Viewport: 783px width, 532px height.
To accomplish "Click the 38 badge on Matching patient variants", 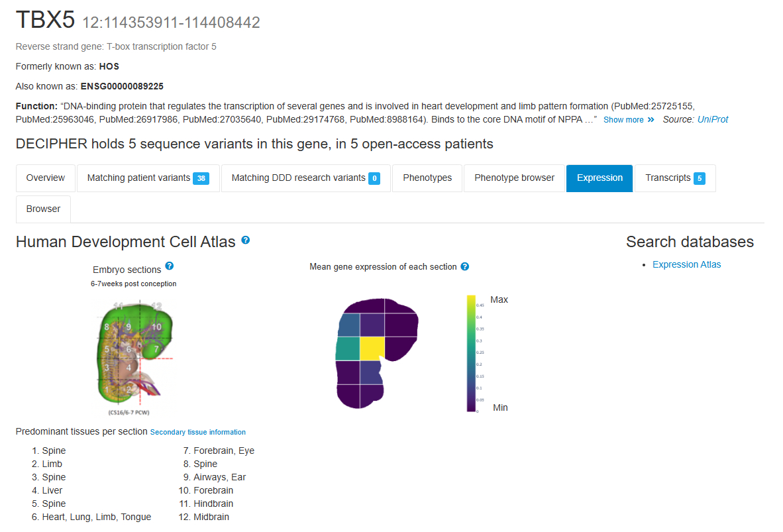I will [201, 178].
